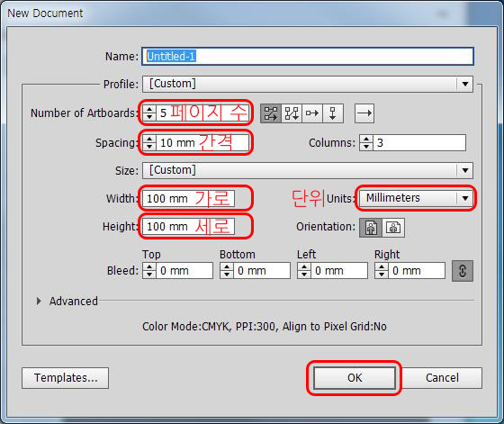
Task: Select Grid by Row artboard layout
Action: point(271,113)
